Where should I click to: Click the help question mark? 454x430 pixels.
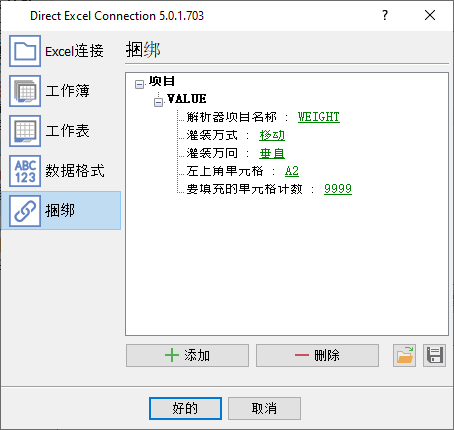point(385,15)
